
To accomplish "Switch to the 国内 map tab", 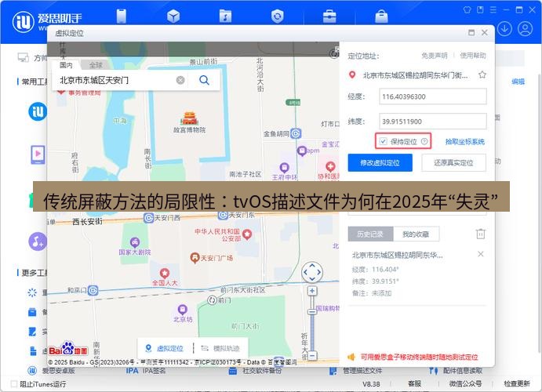I will click(x=66, y=65).
